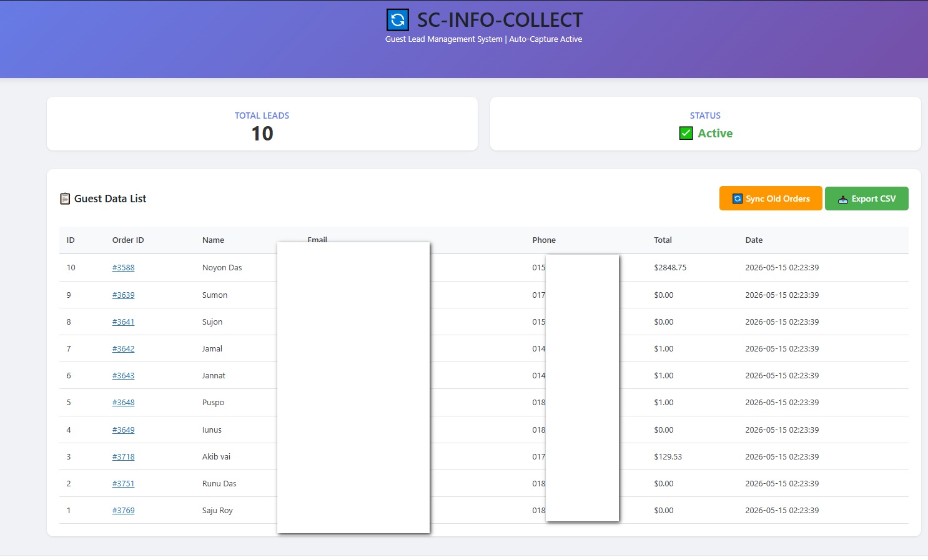Open order link #3642
Viewport: 928px width, 560px height.
pos(123,348)
